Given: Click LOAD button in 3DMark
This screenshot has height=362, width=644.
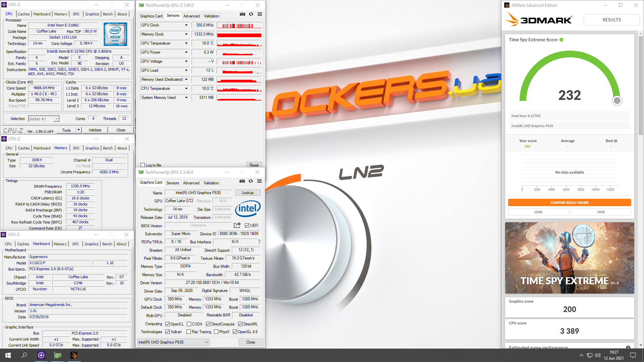Looking at the screenshot, I should click(x=538, y=212).
